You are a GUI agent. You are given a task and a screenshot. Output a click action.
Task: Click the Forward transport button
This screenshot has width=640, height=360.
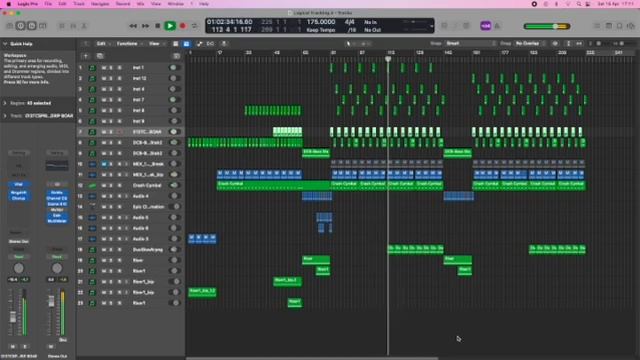point(145,26)
